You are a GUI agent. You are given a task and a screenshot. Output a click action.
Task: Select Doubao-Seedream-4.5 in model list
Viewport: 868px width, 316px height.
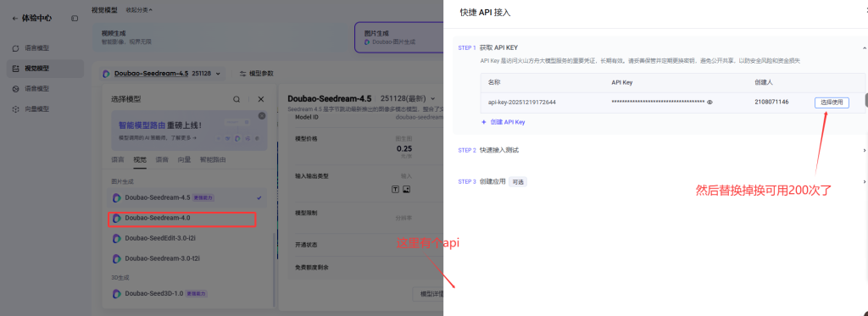[x=187, y=197]
